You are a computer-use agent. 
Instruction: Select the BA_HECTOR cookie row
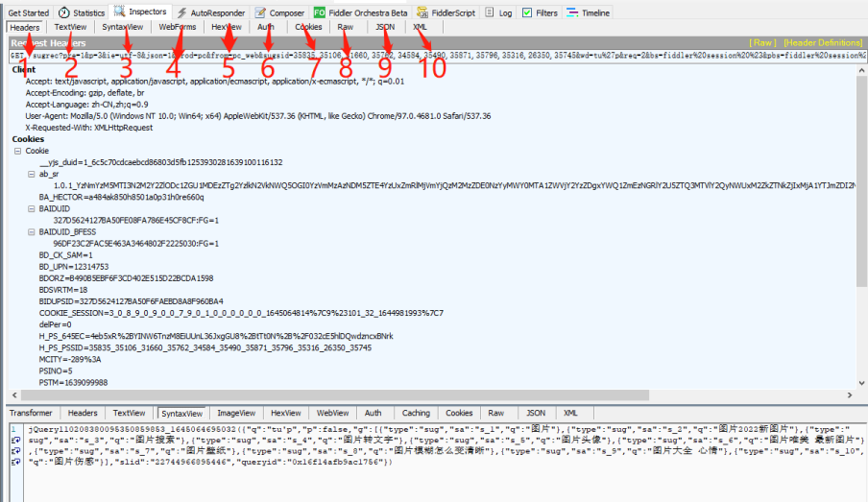[x=121, y=197]
